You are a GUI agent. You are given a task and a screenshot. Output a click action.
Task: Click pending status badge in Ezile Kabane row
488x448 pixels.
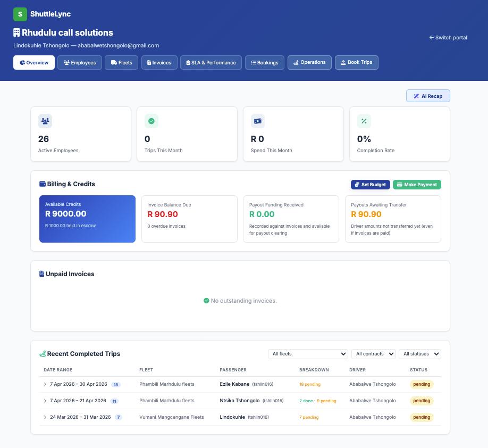click(422, 385)
